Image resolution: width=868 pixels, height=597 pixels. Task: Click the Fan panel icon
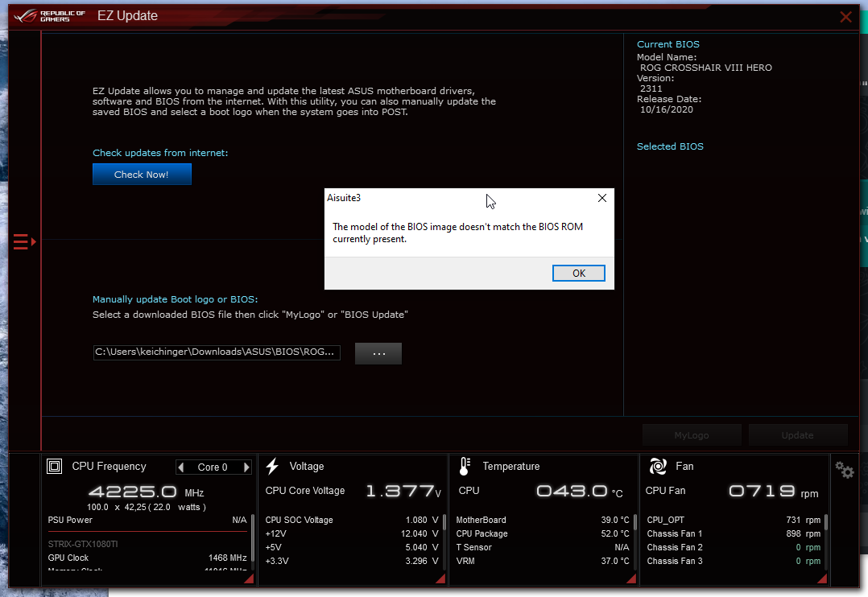point(658,467)
